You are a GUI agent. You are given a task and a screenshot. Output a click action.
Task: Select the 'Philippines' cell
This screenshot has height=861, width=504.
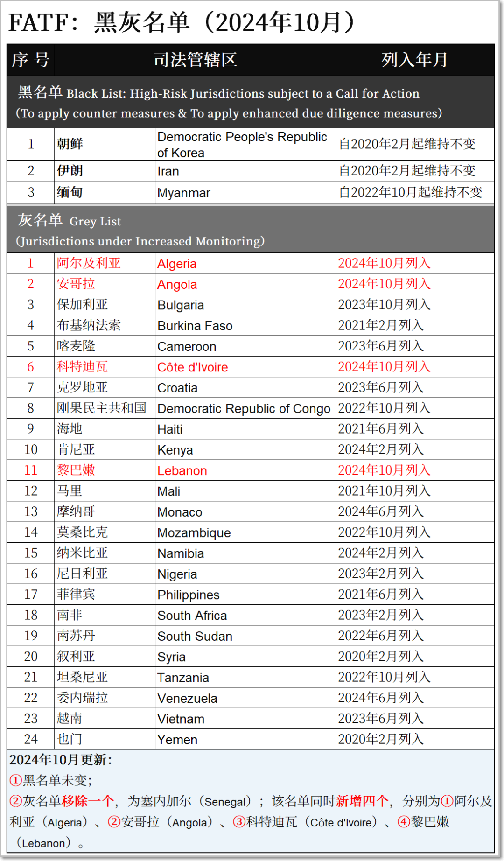click(x=245, y=595)
